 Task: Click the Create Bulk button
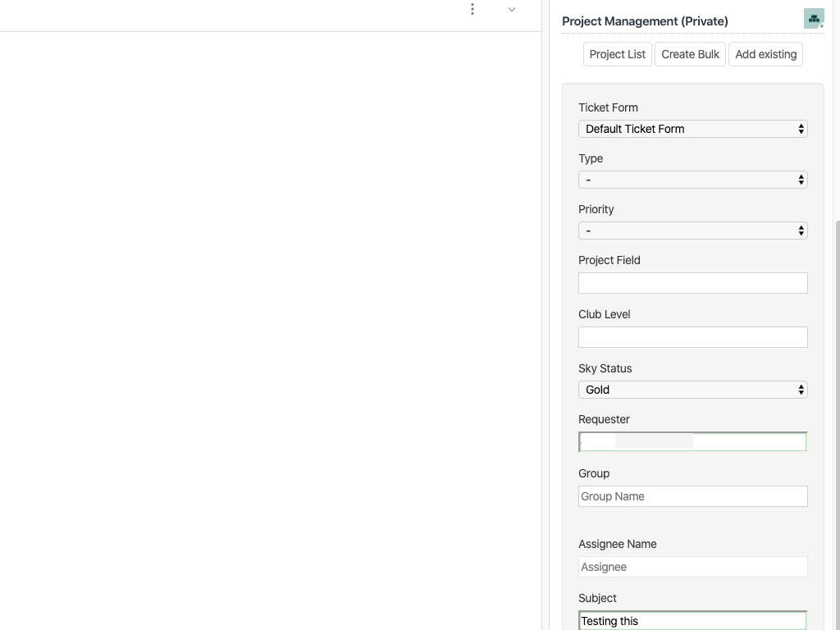coord(690,54)
